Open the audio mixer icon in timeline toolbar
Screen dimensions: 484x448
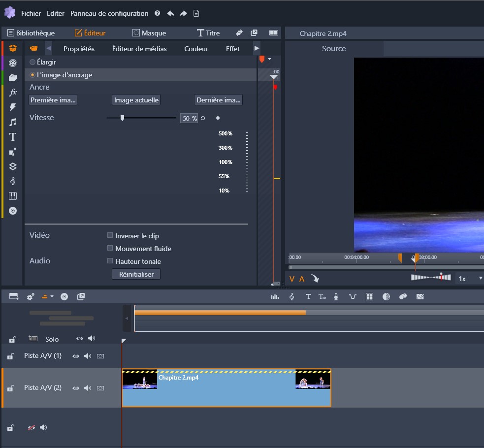coord(275,296)
